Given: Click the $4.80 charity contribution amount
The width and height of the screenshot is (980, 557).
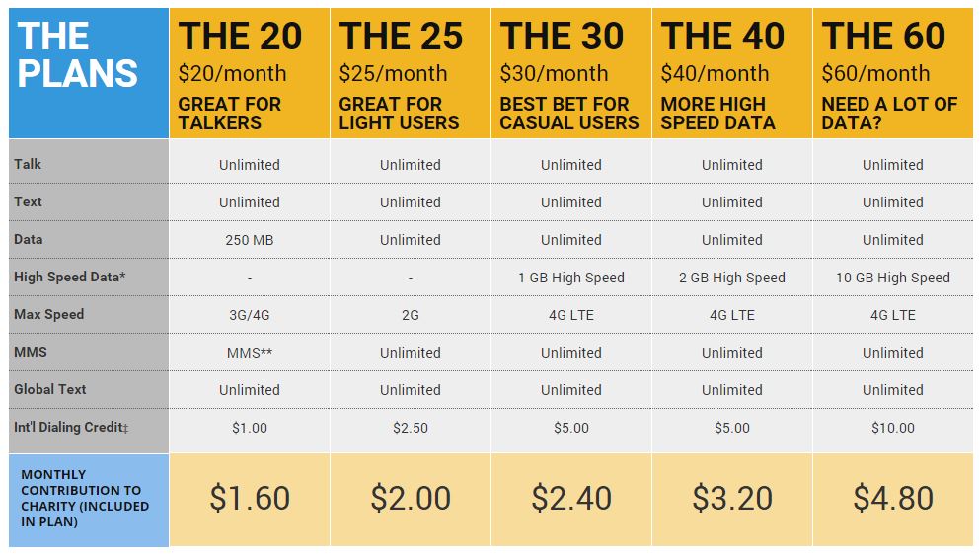Looking at the screenshot, I should click(x=893, y=498).
